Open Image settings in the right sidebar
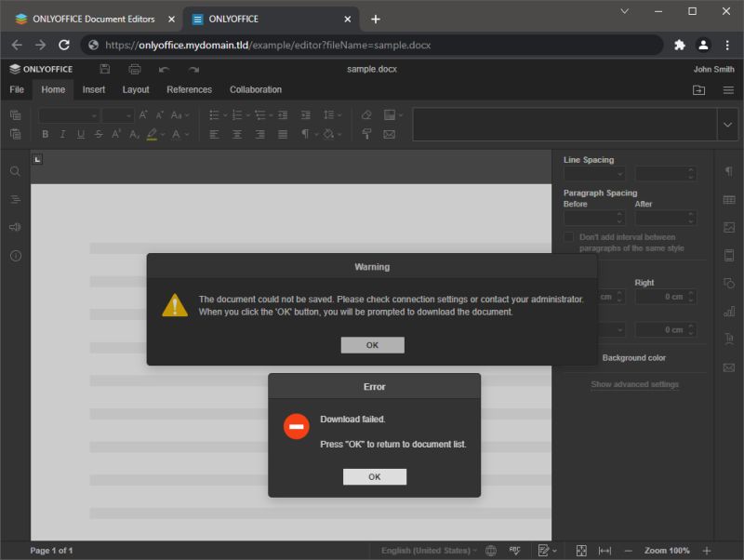744x560 pixels. [729, 226]
